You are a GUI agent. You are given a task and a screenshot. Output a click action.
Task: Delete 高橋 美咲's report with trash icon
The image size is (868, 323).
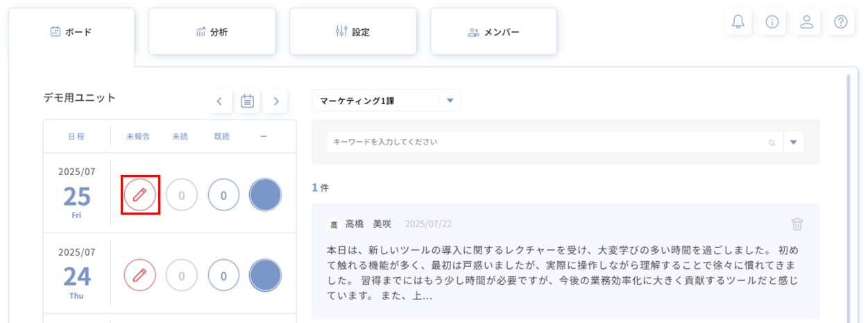tap(797, 224)
